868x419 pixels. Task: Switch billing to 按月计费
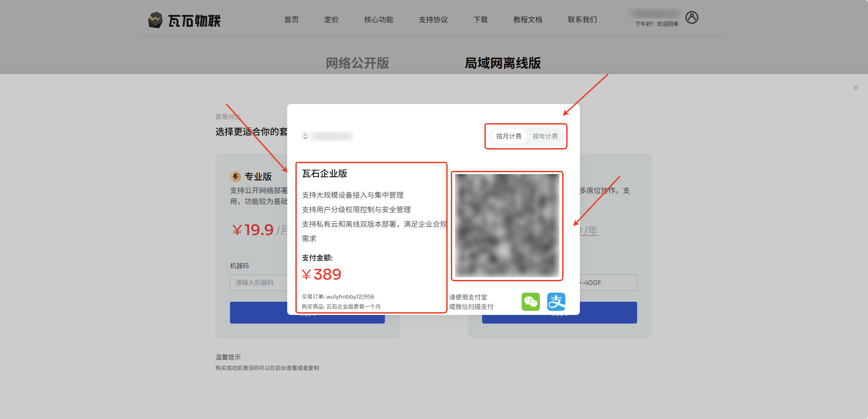[509, 136]
